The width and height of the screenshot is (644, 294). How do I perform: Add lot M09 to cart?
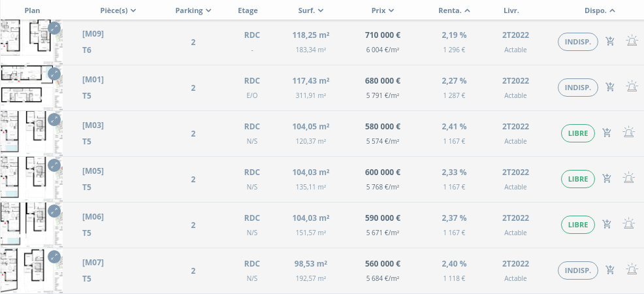point(610,42)
